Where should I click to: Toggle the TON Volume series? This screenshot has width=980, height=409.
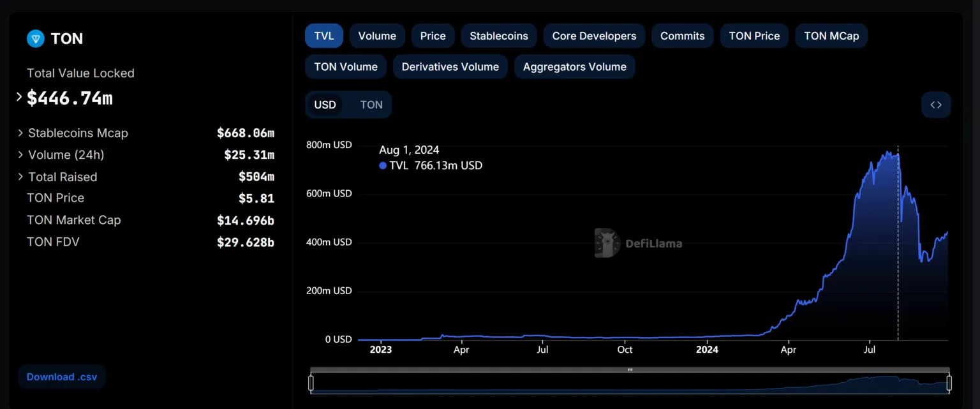(x=346, y=66)
